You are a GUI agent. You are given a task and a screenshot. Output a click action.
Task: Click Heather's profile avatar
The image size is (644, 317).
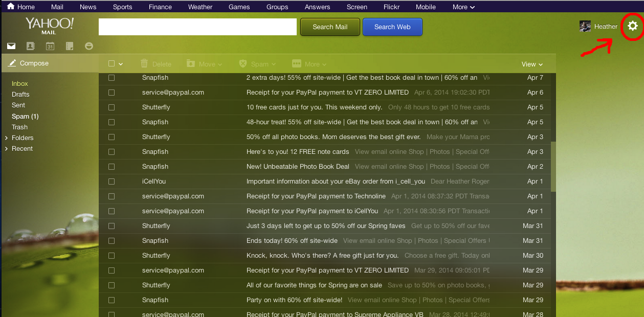pyautogui.click(x=585, y=26)
